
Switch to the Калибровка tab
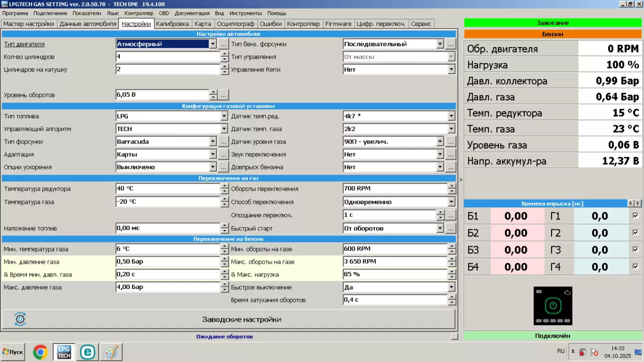click(x=172, y=23)
